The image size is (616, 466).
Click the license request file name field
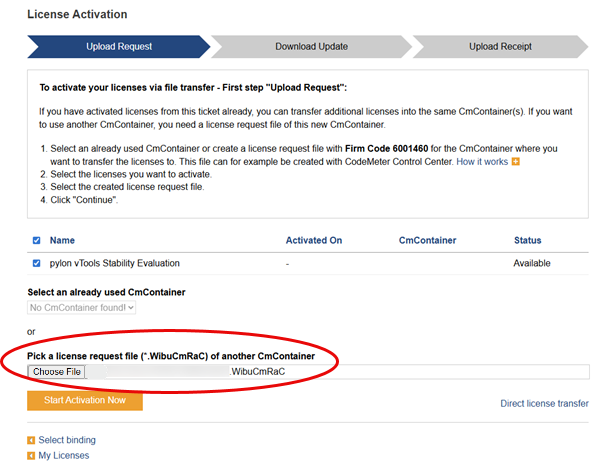tap(337, 372)
